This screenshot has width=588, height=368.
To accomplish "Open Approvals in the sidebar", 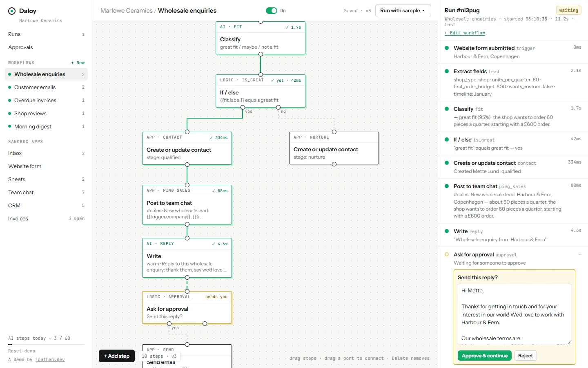I will point(46,47).
